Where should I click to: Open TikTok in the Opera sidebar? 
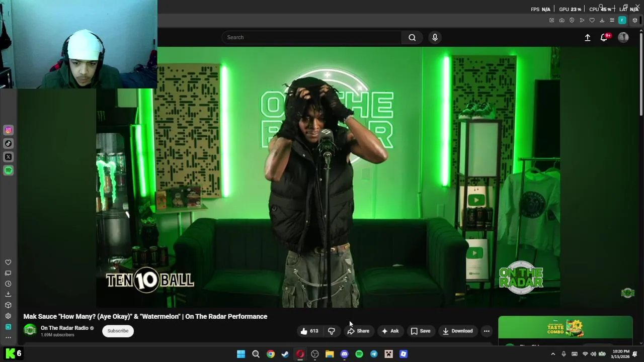point(9,143)
